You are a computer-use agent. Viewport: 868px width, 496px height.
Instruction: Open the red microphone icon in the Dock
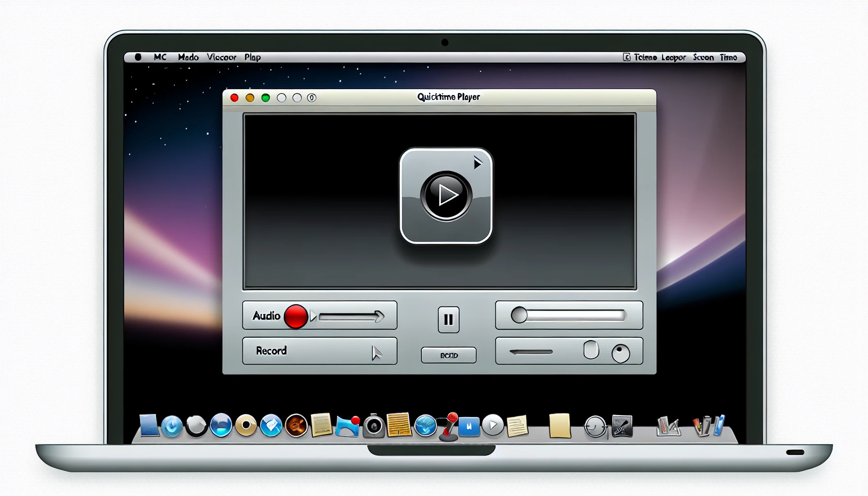pyautogui.click(x=449, y=427)
